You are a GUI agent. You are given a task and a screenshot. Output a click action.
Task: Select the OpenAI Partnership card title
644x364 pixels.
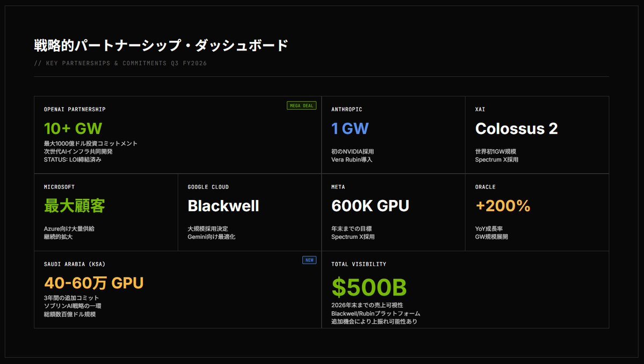click(75, 110)
